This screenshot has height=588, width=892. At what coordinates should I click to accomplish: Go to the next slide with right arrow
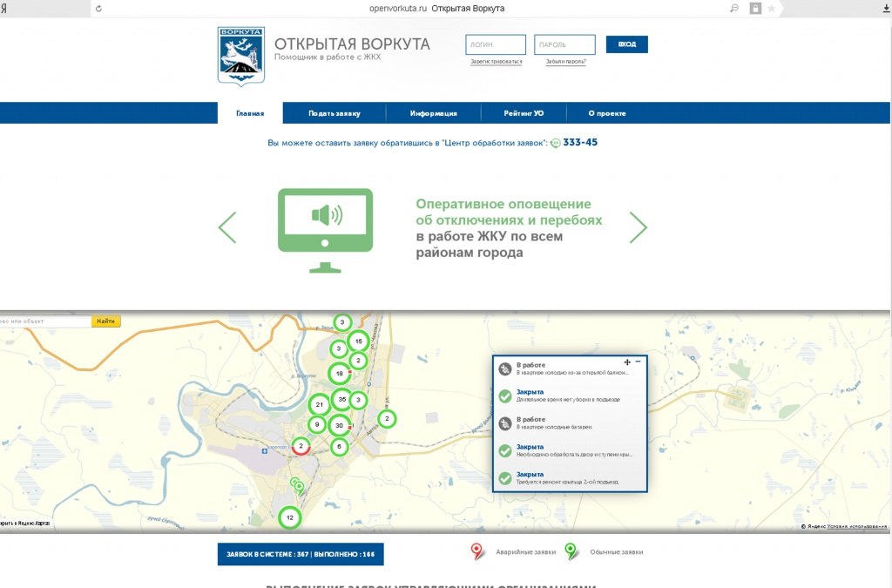[x=639, y=227]
